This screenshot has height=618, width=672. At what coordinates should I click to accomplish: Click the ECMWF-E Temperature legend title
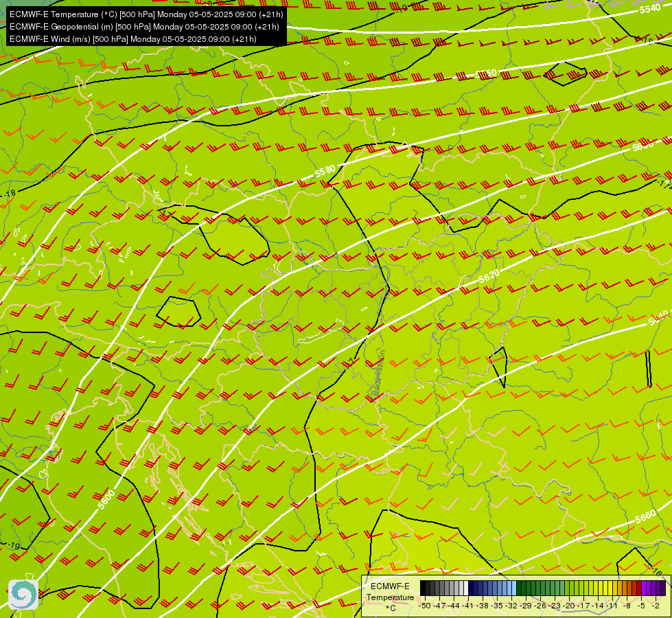[390, 592]
